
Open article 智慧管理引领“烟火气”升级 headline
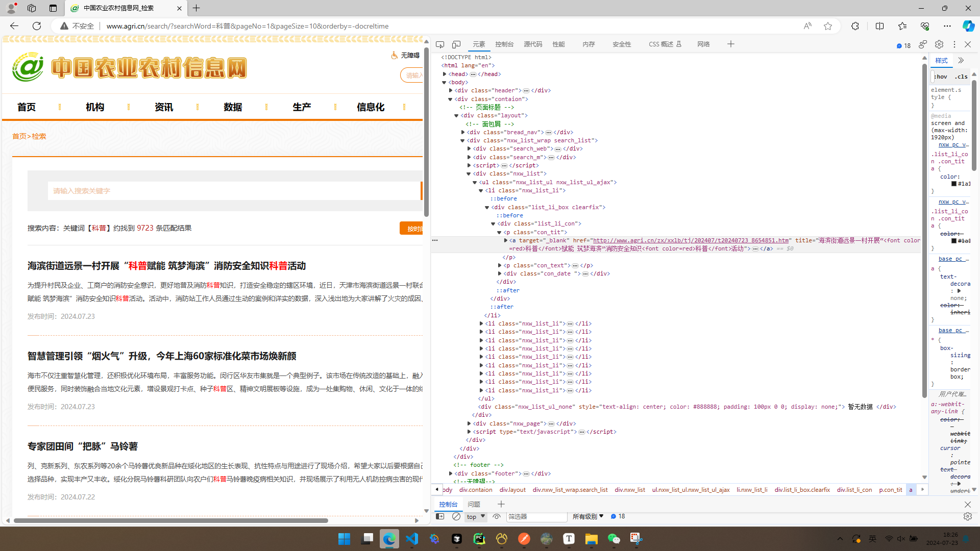click(162, 356)
